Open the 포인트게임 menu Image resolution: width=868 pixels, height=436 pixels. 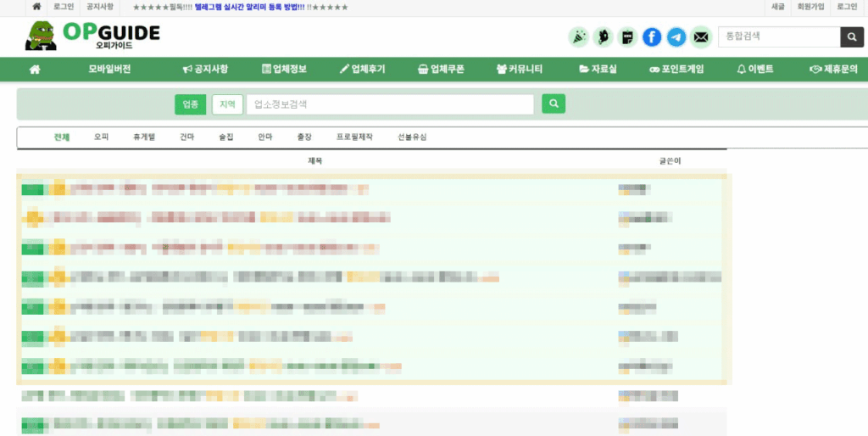(x=676, y=70)
